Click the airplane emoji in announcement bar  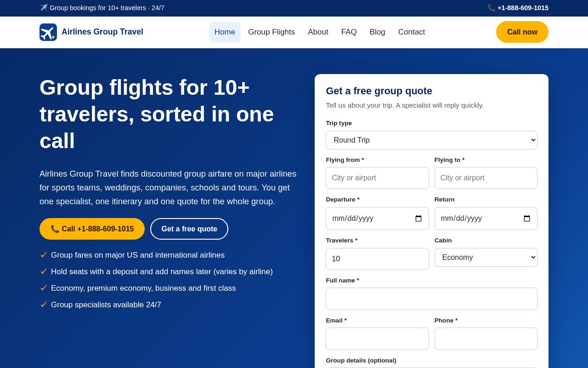point(44,8)
